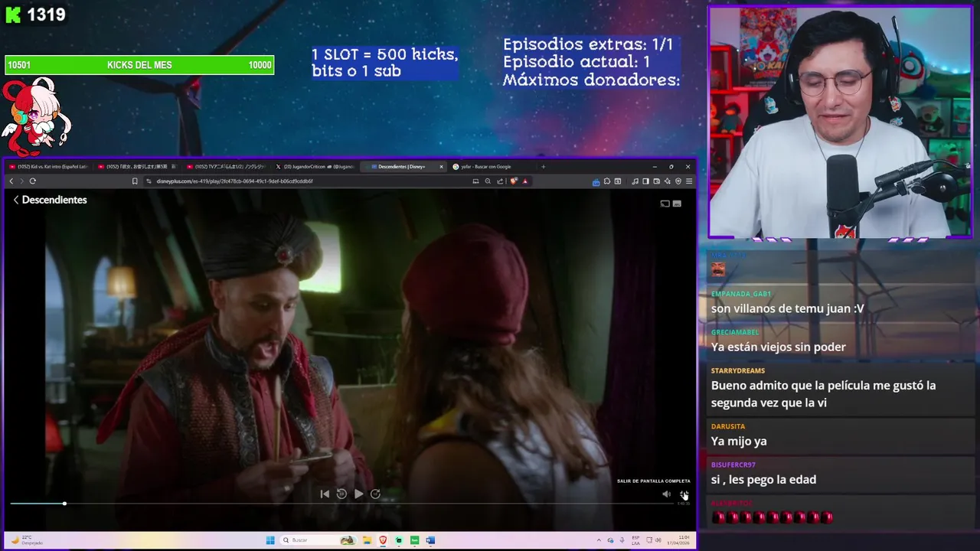980x551 pixels.
Task: Show hidden system tray icons
Action: pos(599,540)
